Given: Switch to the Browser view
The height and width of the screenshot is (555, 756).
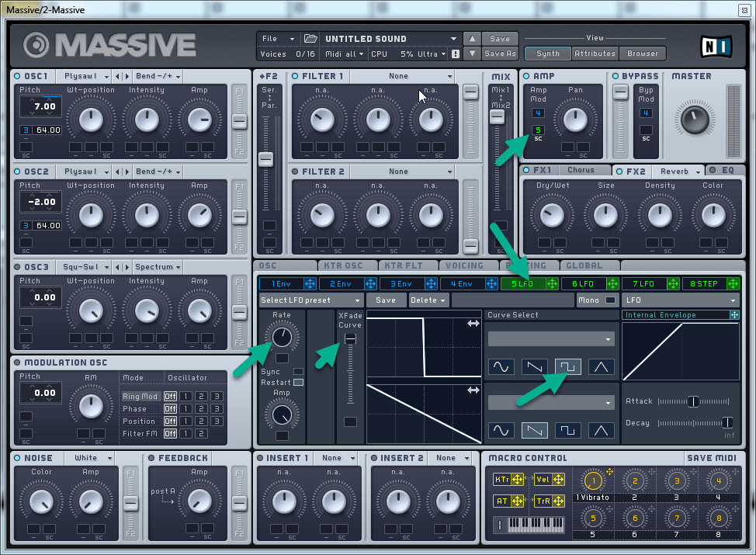Looking at the screenshot, I should (x=642, y=54).
